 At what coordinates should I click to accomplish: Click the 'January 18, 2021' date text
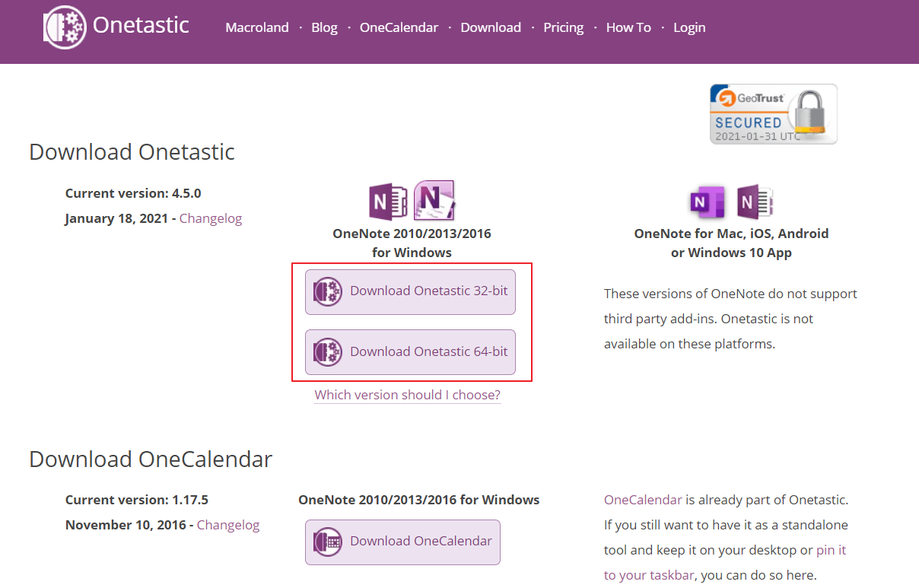(117, 218)
